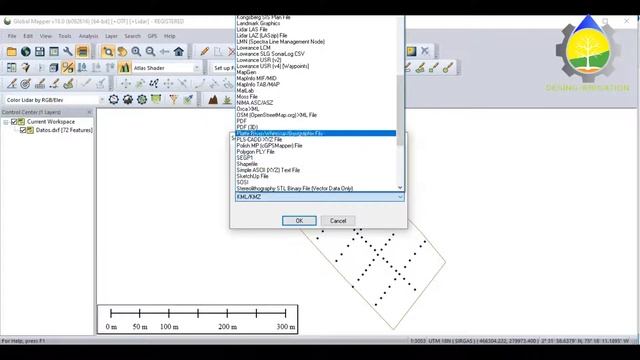Toggle the hill shading percent icon
The width and height of the screenshot is (640, 360).
point(68,68)
